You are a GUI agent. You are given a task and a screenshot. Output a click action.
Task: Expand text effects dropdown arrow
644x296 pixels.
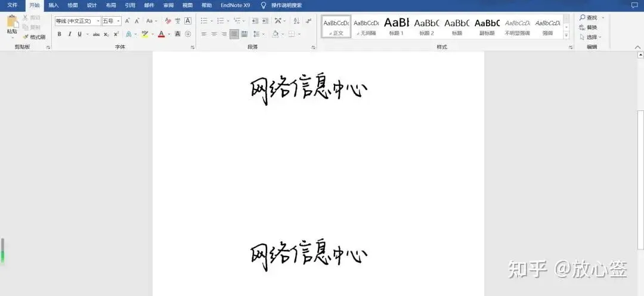pyautogui.click(x=135, y=34)
